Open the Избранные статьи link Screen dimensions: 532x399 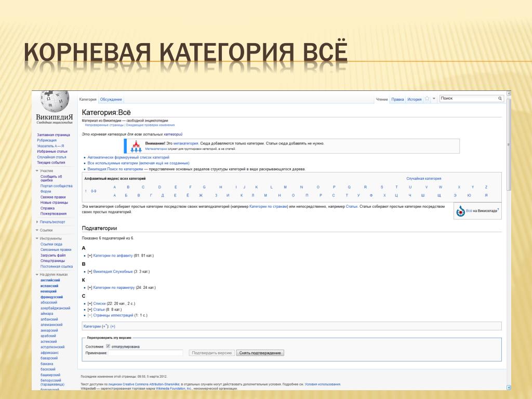(52, 152)
